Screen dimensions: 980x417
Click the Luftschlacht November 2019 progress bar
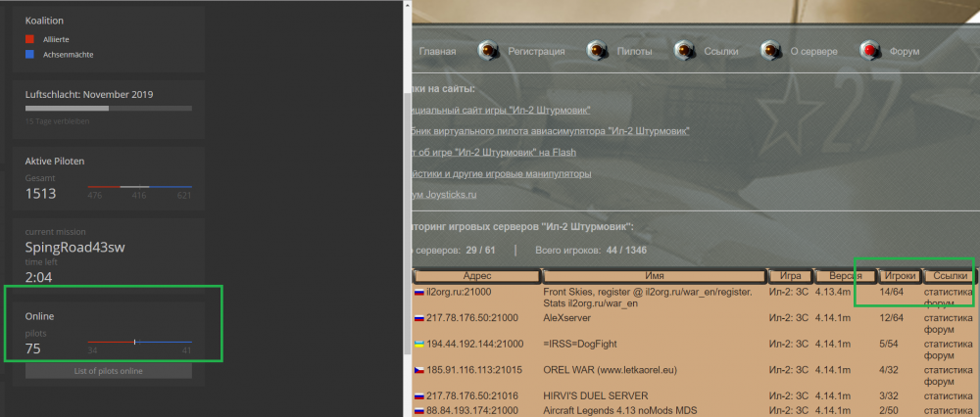pyautogui.click(x=109, y=109)
